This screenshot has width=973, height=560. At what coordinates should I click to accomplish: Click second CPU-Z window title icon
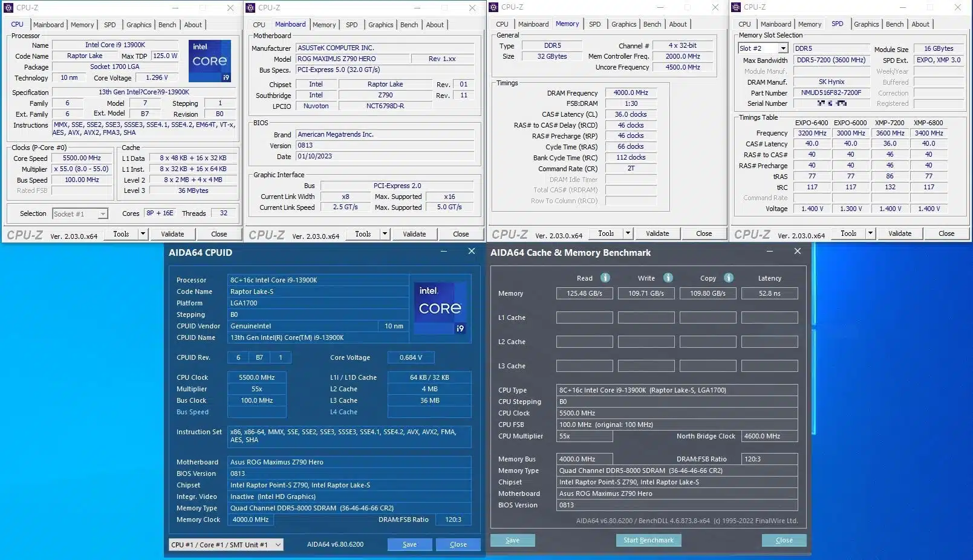pyautogui.click(x=251, y=8)
